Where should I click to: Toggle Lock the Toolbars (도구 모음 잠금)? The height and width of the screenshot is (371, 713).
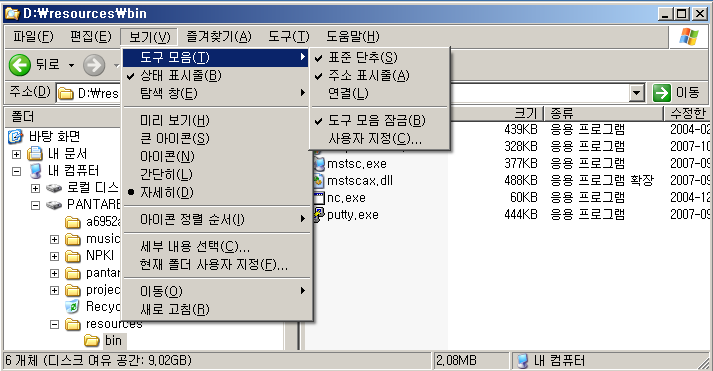pyautogui.click(x=380, y=120)
